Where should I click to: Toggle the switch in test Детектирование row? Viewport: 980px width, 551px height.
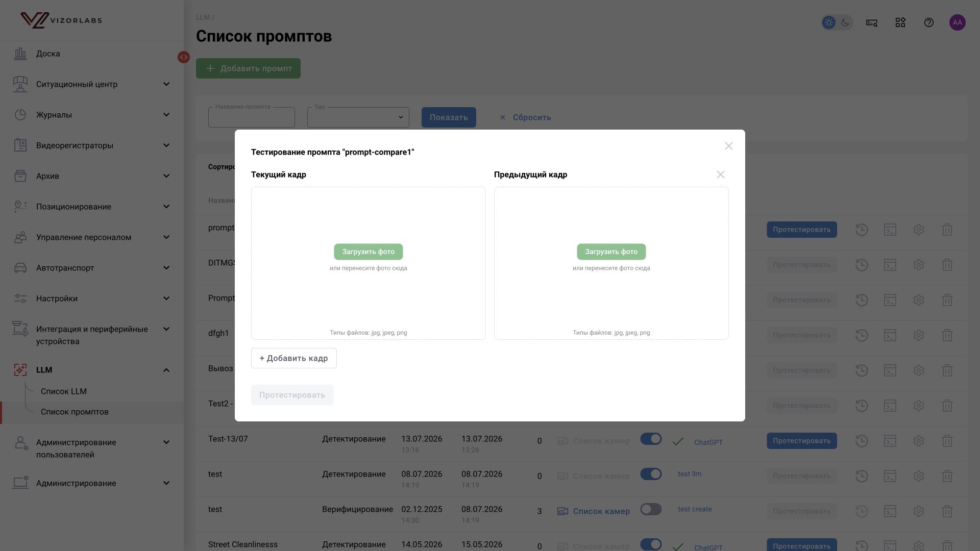[x=651, y=474]
